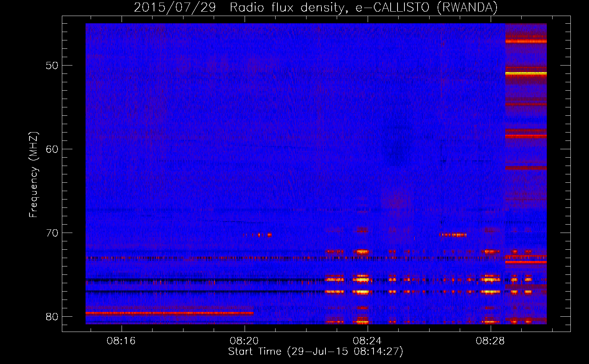
Task: Click the 'Start Time (29-Jul-15 08:14:27)' axis label
Action: 316,352
